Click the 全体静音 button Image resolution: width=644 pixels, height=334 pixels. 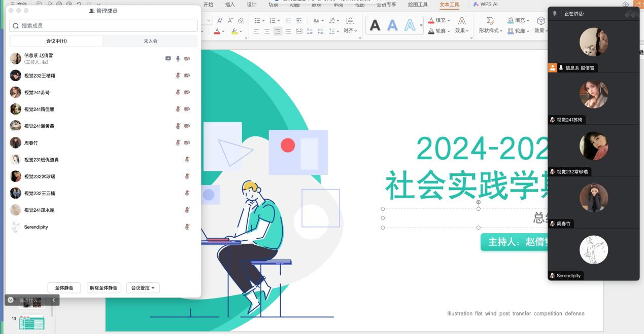point(64,288)
